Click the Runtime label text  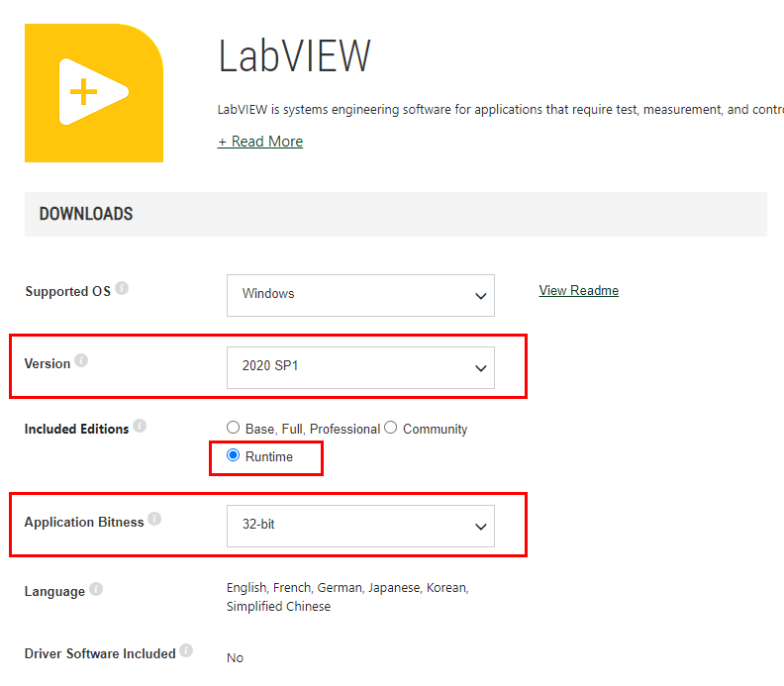point(268,456)
